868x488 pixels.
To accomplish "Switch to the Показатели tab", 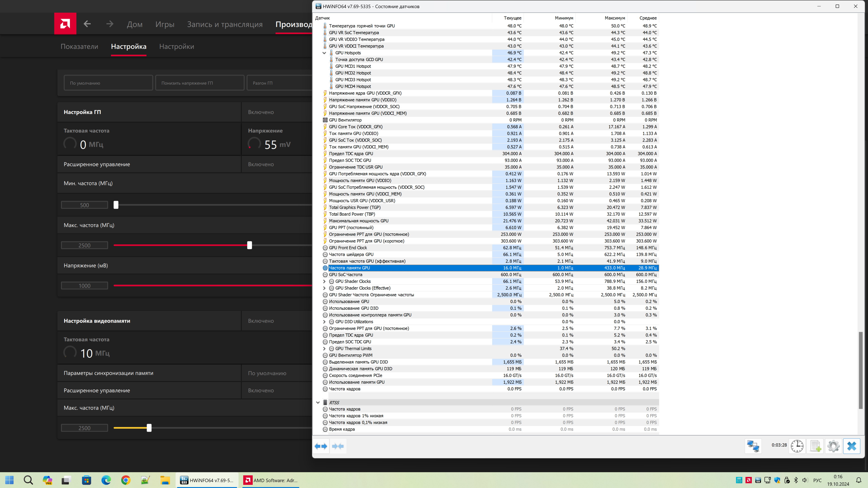I will (79, 47).
